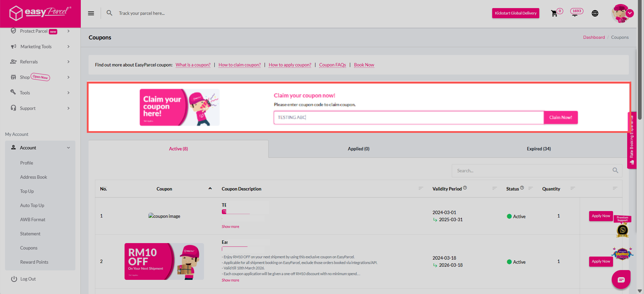Image resolution: width=644 pixels, height=294 pixels.
Task: Click the Status help icon
Action: click(522, 187)
